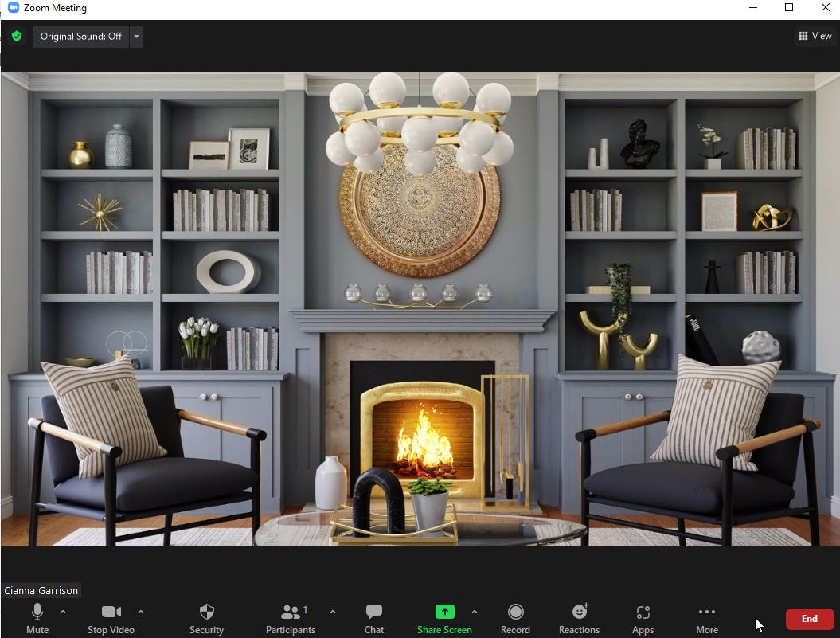This screenshot has width=840, height=638.
Task: Turn on Original Sound
Action: [80, 36]
